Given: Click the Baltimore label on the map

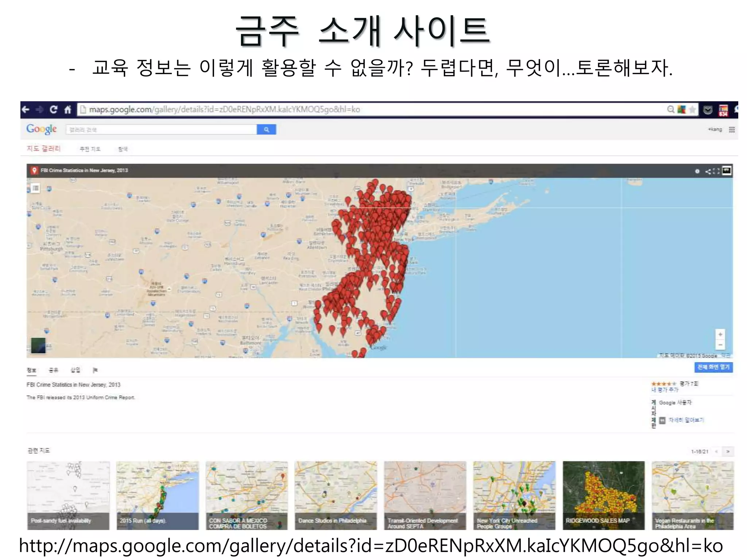Looking at the screenshot, I should [x=251, y=343].
